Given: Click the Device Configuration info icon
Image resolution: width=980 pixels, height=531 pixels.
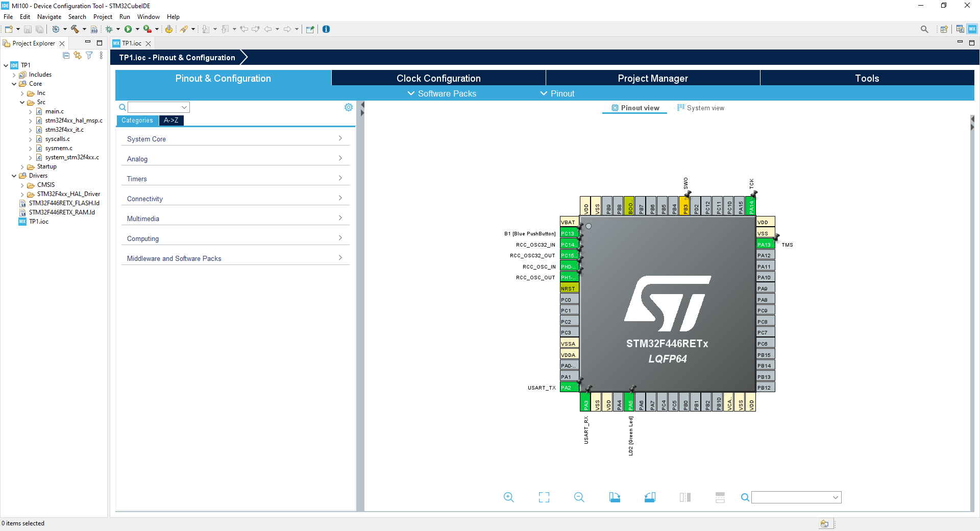Looking at the screenshot, I should (326, 29).
